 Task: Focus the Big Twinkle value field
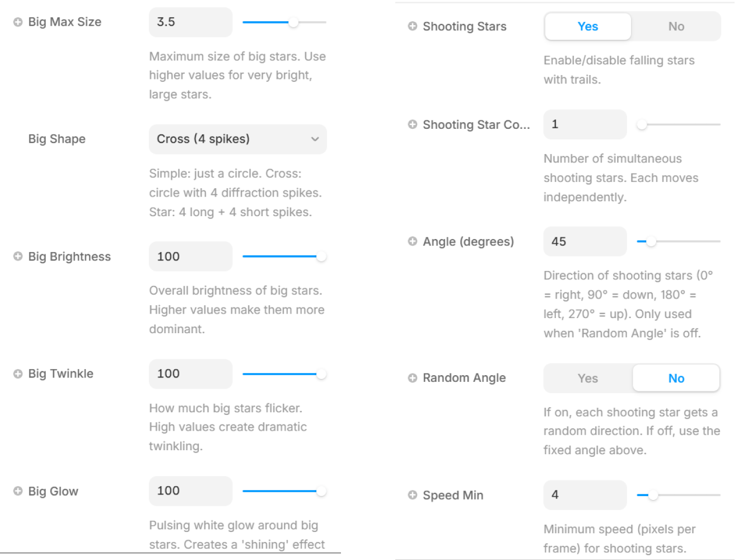click(190, 374)
